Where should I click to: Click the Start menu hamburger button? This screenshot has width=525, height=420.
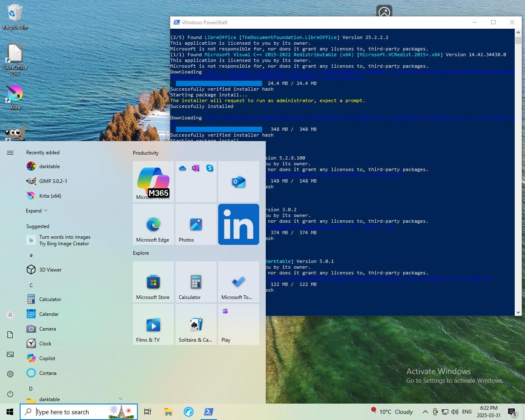tap(10, 153)
